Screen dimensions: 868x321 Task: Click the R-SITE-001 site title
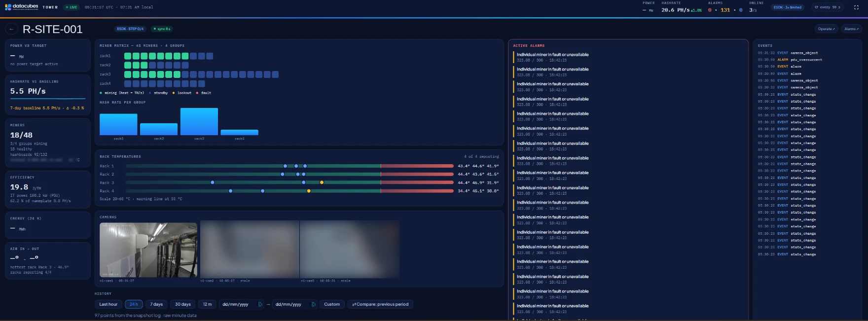click(53, 29)
